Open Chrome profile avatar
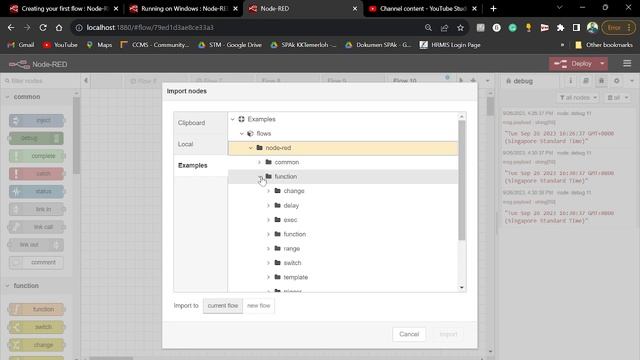Viewport: 640px width, 360px height. [592, 27]
